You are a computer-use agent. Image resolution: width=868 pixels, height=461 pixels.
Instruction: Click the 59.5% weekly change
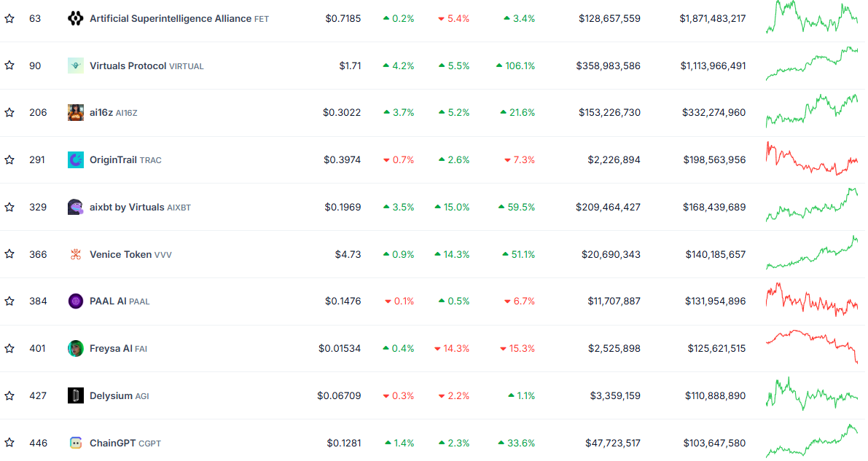(x=517, y=207)
